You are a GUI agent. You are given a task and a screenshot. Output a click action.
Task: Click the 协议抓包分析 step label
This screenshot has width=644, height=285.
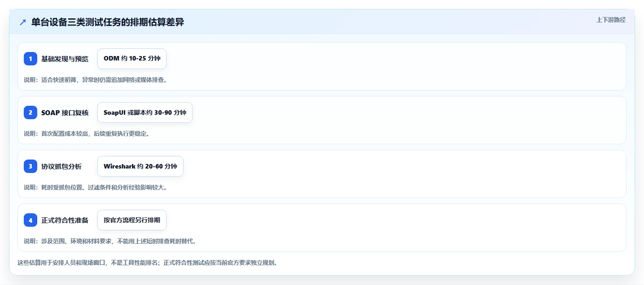click(61, 166)
